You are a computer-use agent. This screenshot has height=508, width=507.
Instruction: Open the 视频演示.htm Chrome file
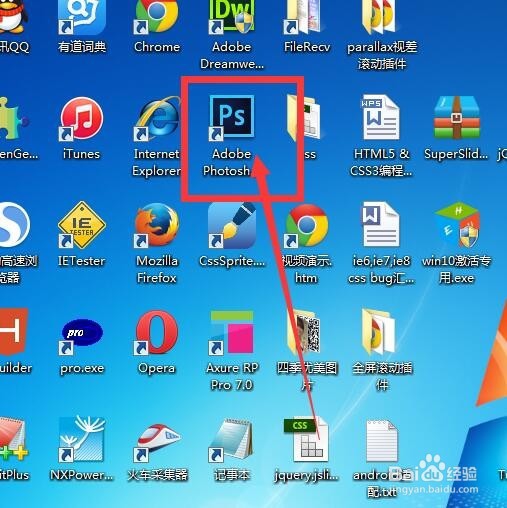pyautogui.click(x=307, y=225)
